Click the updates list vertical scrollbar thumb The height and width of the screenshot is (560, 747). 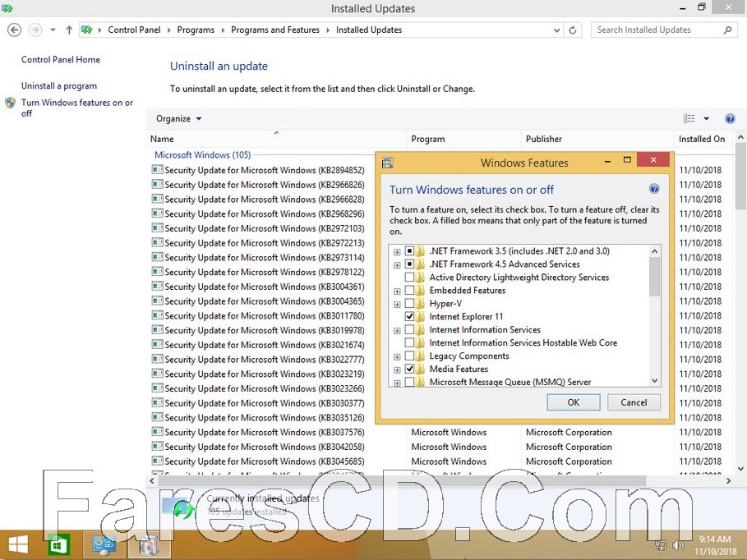(740, 177)
